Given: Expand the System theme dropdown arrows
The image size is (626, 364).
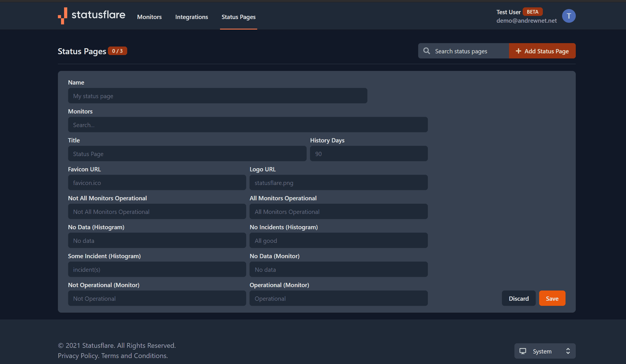Looking at the screenshot, I should click(x=568, y=351).
